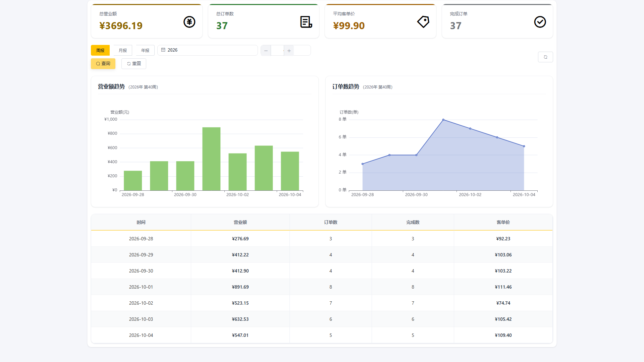The image size is (644, 362).
Task: Click the revenue bar for 2026-09-28
Action: pos(133,181)
